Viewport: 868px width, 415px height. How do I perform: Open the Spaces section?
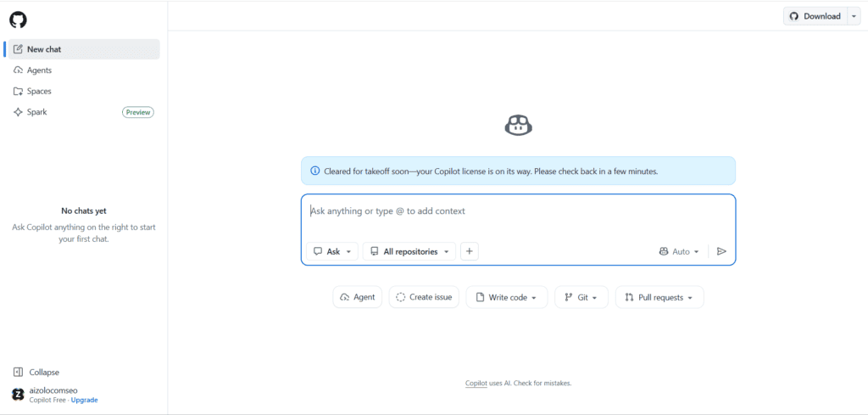pyautogui.click(x=84, y=91)
